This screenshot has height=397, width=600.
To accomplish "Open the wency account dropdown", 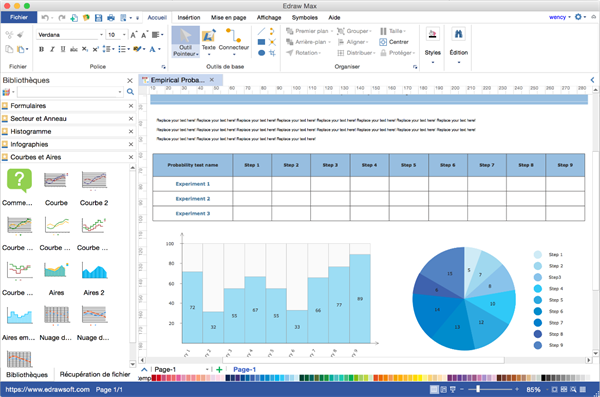I will click(559, 17).
